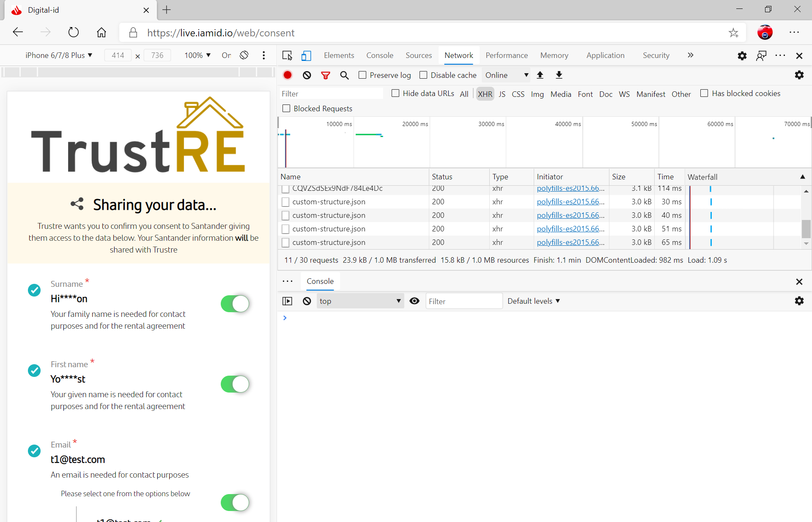Turn off the Surname sharing toggle
The height and width of the screenshot is (522, 812).
click(x=235, y=303)
